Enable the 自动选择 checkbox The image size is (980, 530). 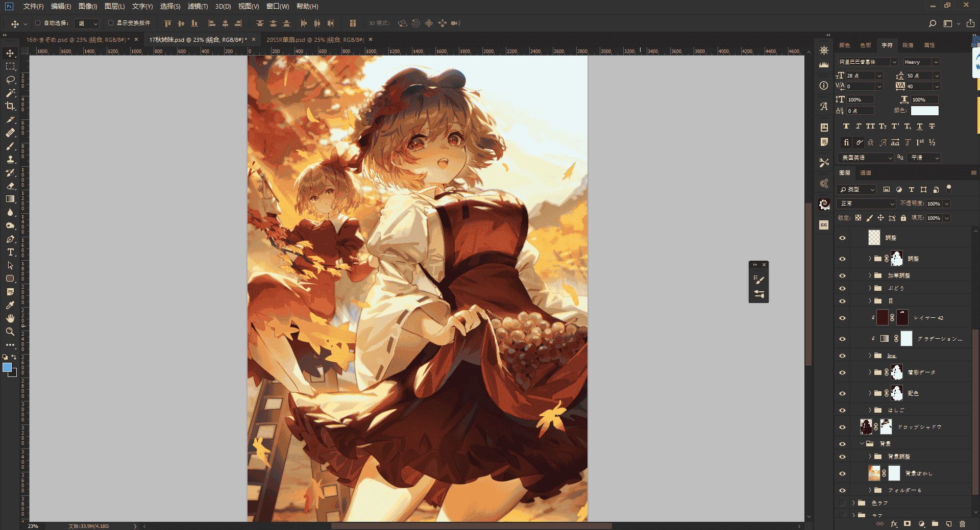click(38, 23)
